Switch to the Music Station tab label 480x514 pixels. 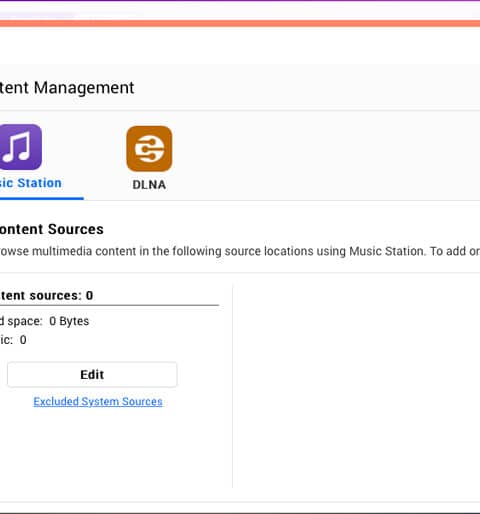31,183
